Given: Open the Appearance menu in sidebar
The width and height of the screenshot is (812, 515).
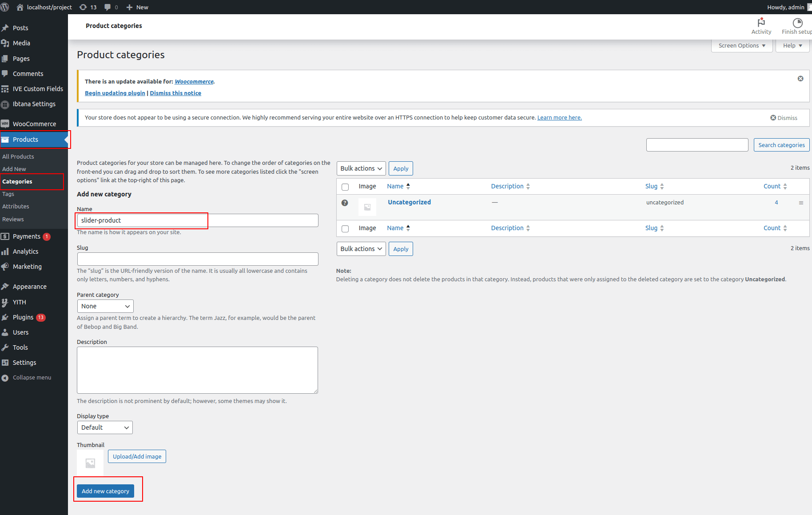Looking at the screenshot, I should [x=29, y=287].
